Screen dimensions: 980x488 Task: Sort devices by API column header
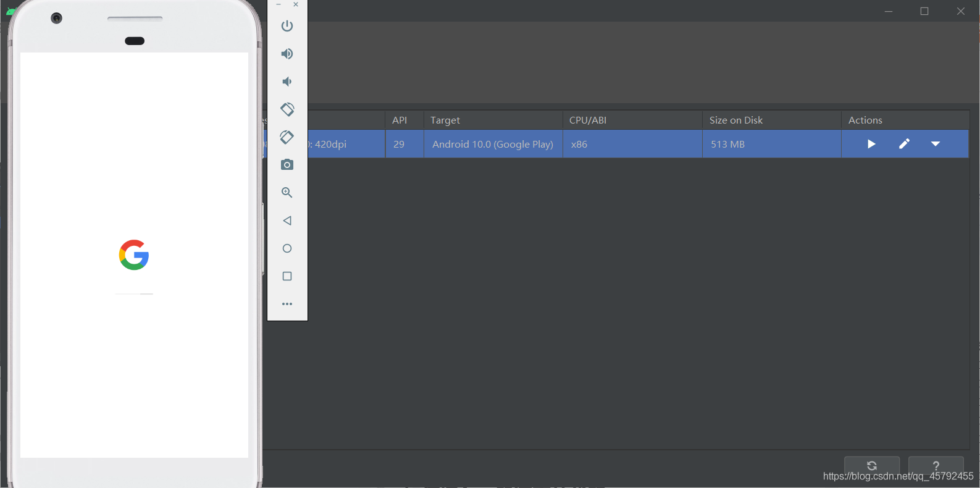pos(404,120)
